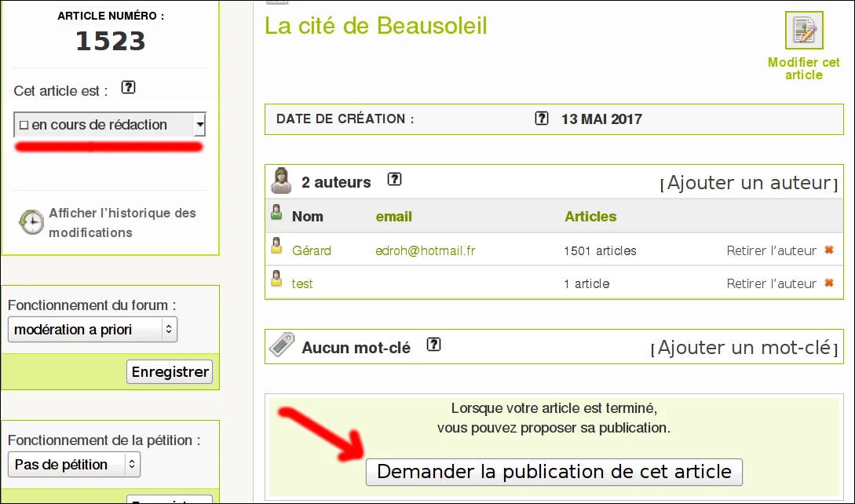
Task: Open author Gérard's profile link
Action: (x=312, y=251)
